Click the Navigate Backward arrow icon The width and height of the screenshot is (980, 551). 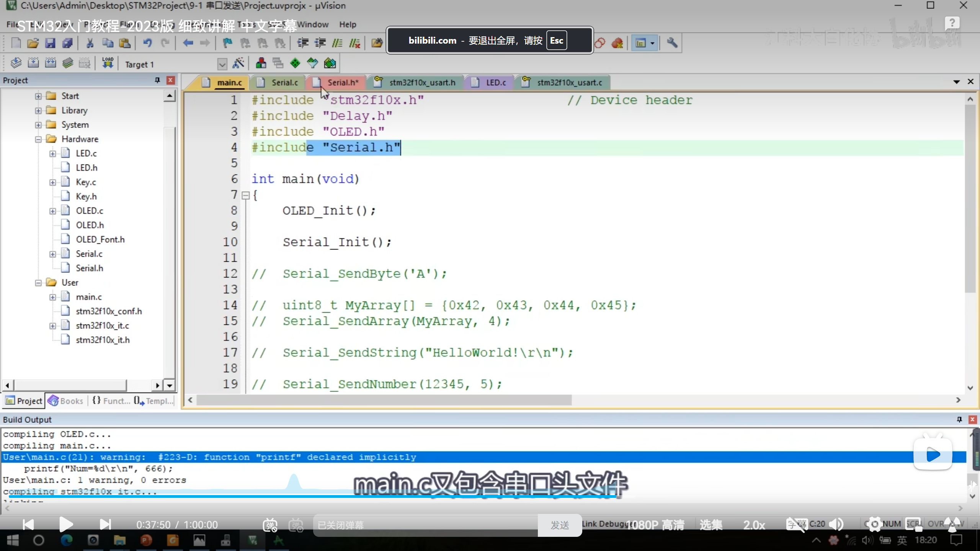[x=188, y=43]
